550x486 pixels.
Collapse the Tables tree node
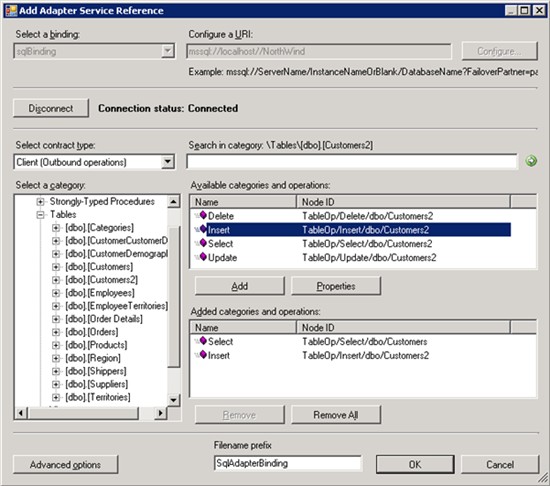tap(40, 215)
